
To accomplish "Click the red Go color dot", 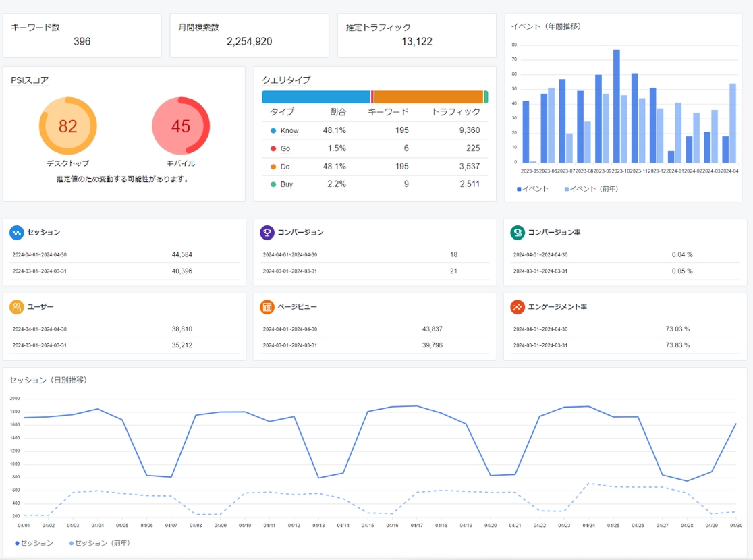I will point(273,148).
